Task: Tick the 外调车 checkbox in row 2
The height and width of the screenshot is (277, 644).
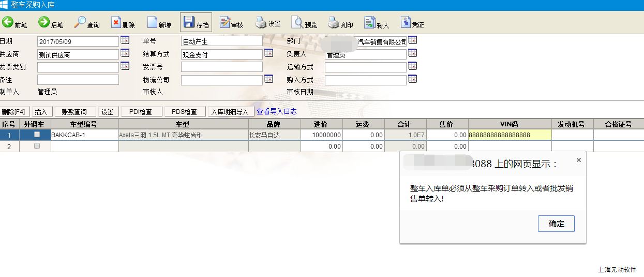Action: (x=37, y=147)
